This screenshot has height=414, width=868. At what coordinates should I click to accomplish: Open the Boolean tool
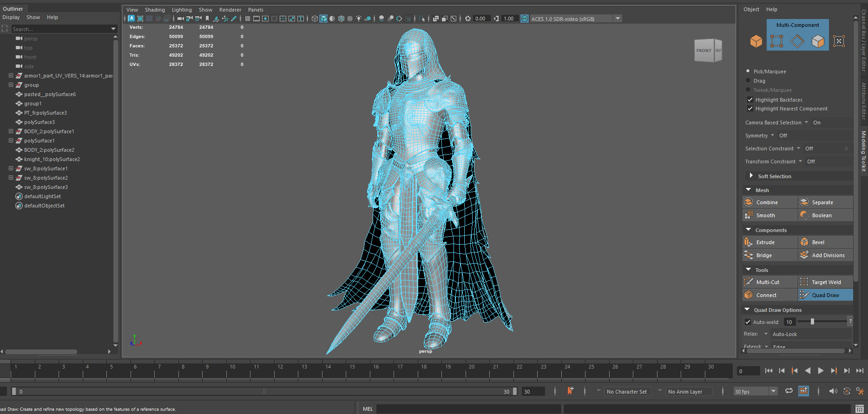tap(825, 215)
